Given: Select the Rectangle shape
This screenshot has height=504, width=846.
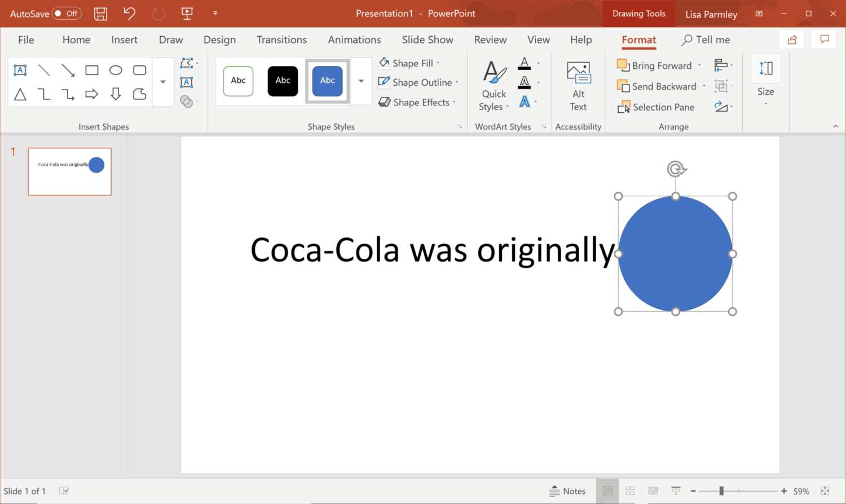Looking at the screenshot, I should click(92, 70).
